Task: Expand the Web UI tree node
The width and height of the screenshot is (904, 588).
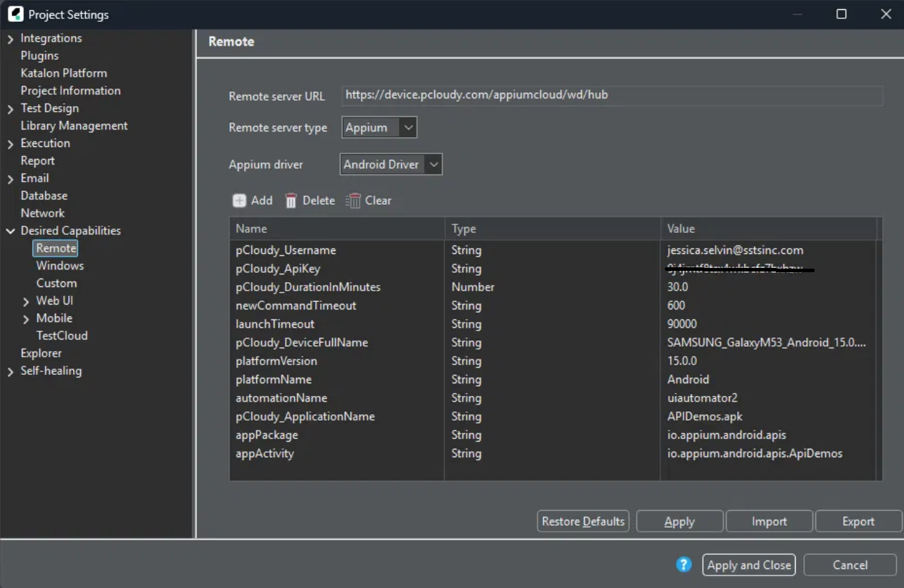Action: [26, 301]
